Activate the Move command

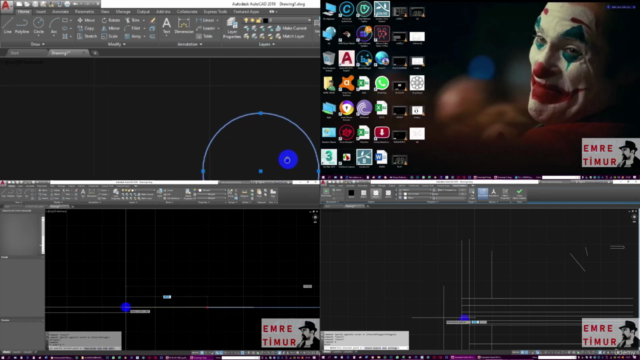tap(86, 20)
